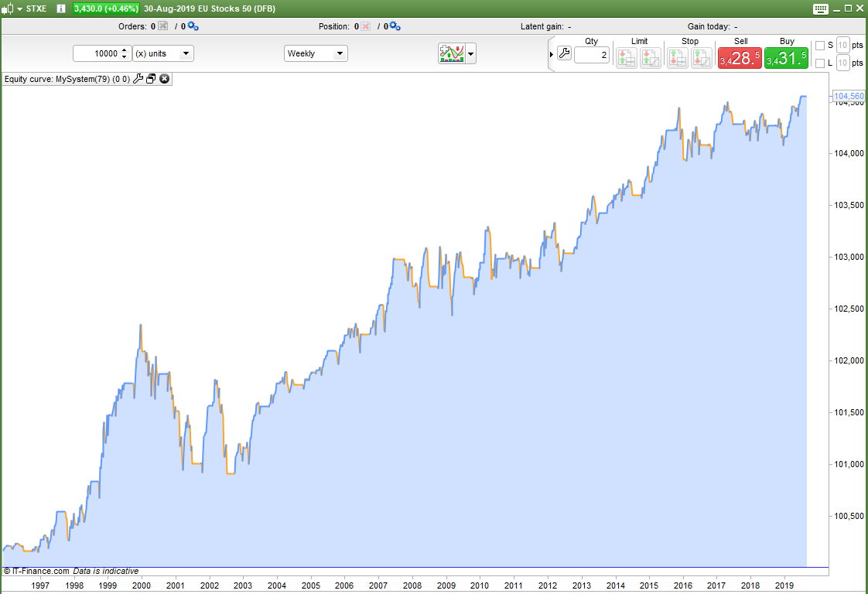Open the STXE instrument info icon

pyautogui.click(x=61, y=9)
